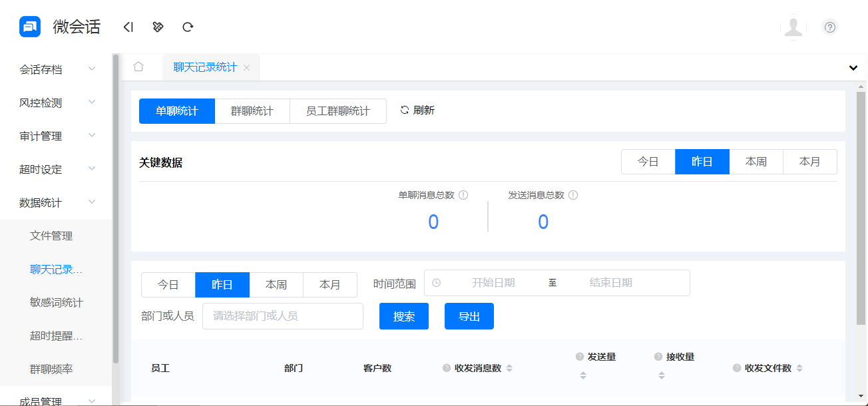Click the 部门或人员 selection input field

coord(282,316)
